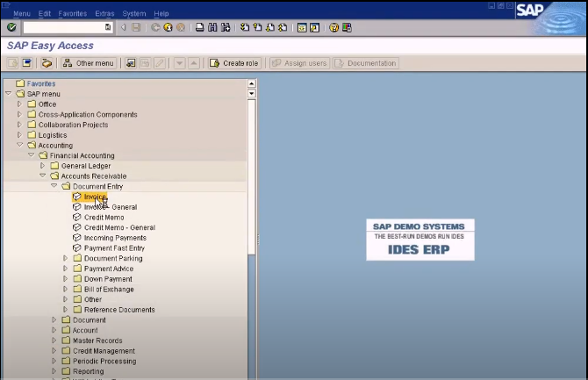Screen dimensions: 588x380
Task: Click the yellow Help question mark icon
Action: (333, 27)
